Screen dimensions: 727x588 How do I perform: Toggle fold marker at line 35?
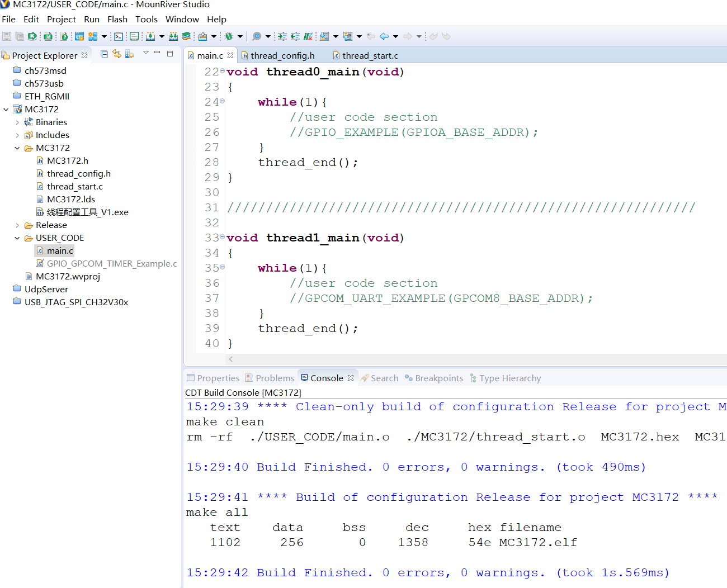(223, 267)
